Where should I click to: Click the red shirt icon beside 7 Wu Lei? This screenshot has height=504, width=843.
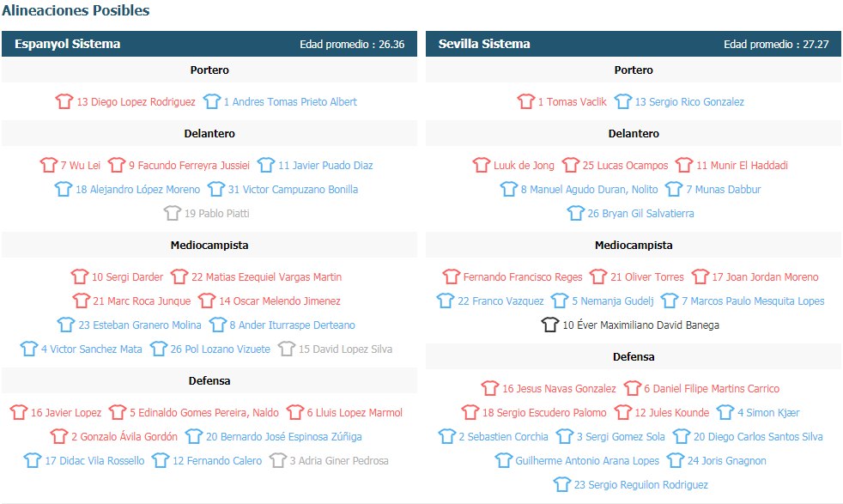[48, 165]
